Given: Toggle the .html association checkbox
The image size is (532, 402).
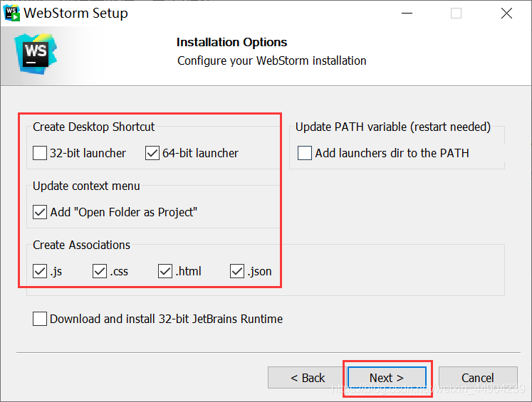Looking at the screenshot, I should pos(165,271).
